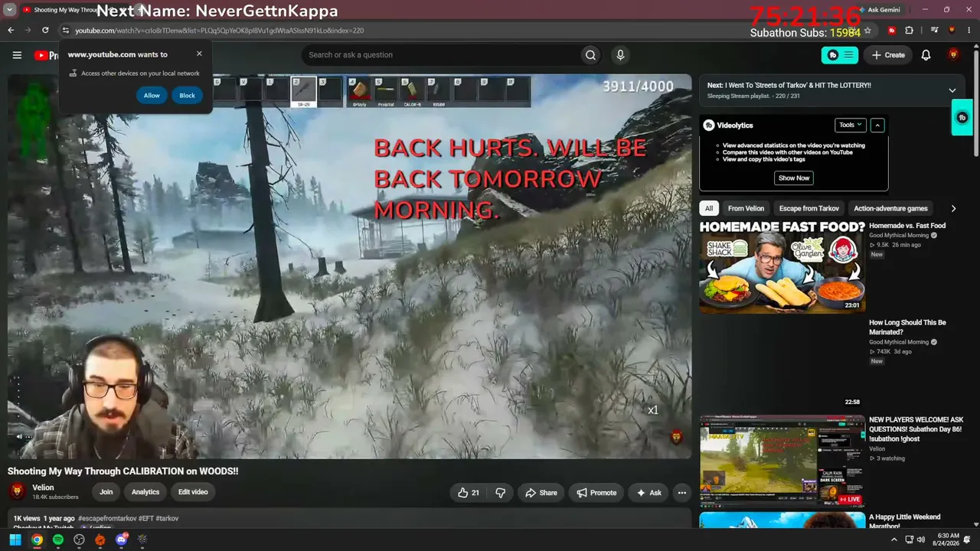Image resolution: width=980 pixels, height=551 pixels.
Task: Show more filter chips with arrow
Action: 953,208
